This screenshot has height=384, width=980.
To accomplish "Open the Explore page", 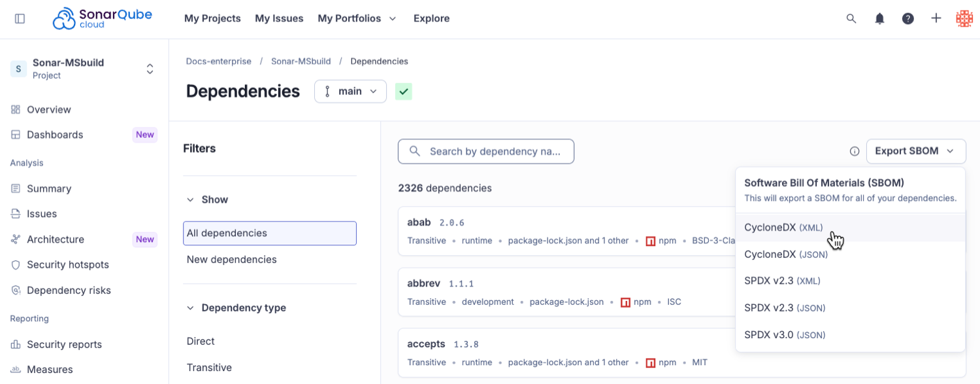I will pyautogui.click(x=431, y=18).
